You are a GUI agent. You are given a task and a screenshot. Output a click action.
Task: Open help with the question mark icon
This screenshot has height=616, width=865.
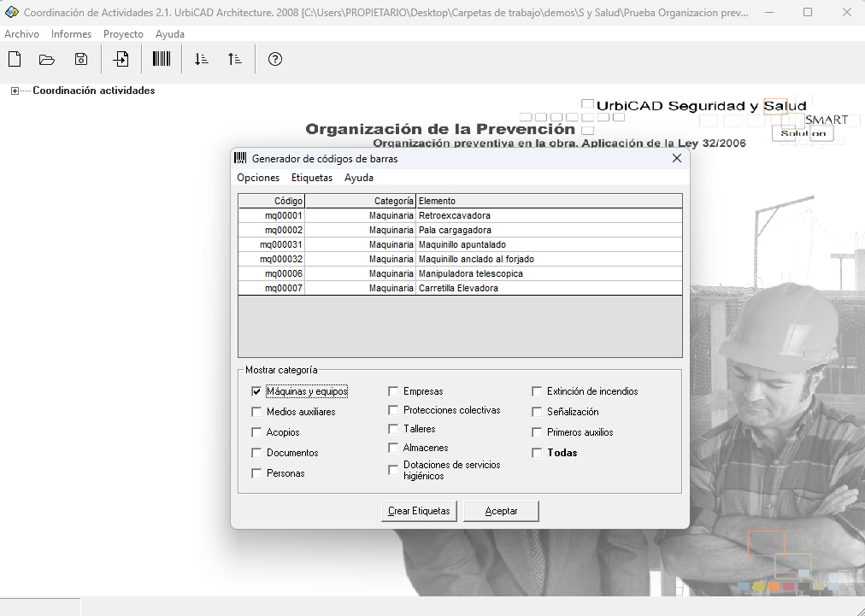coord(275,59)
